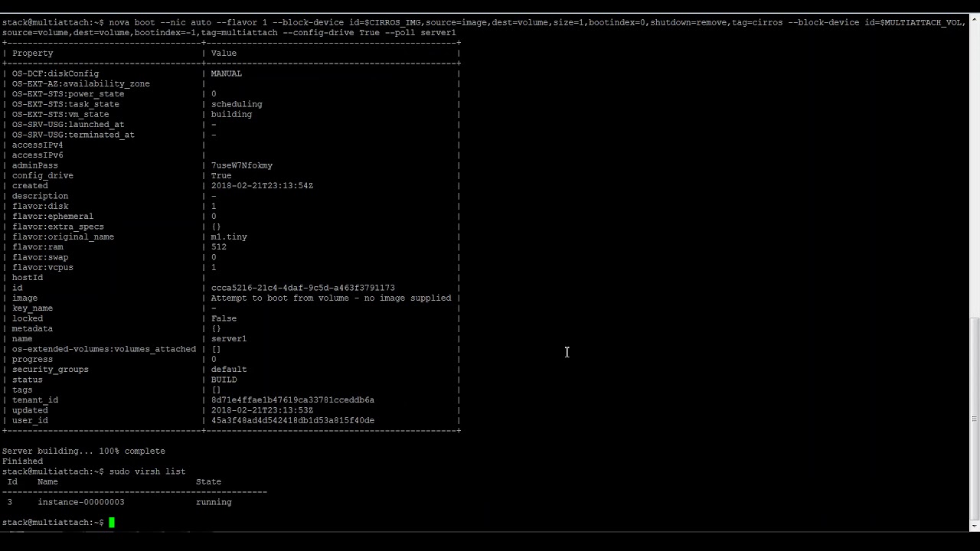Click the 'Property' column header

pos(32,53)
